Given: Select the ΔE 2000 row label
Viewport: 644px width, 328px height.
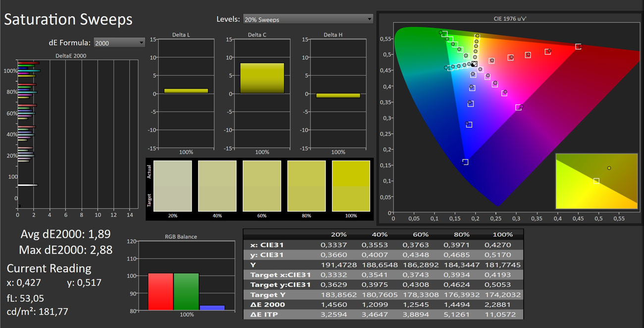Looking at the screenshot, I should point(267,305).
